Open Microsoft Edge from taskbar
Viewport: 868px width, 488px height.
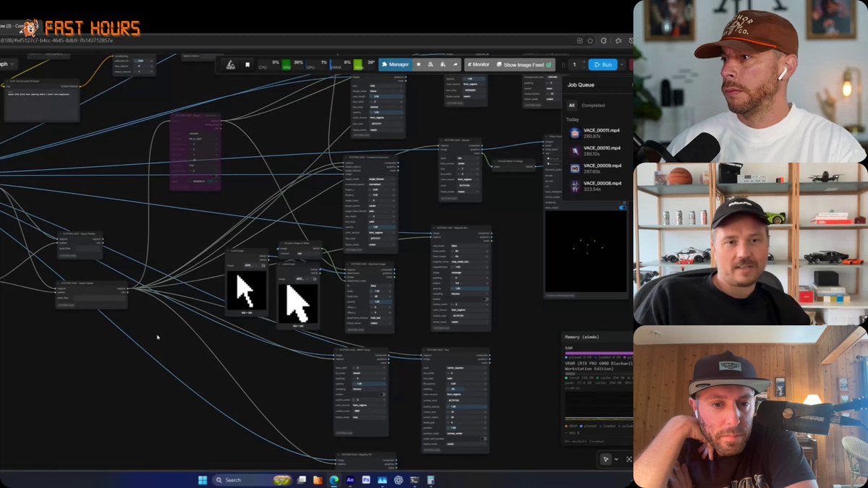(x=334, y=480)
